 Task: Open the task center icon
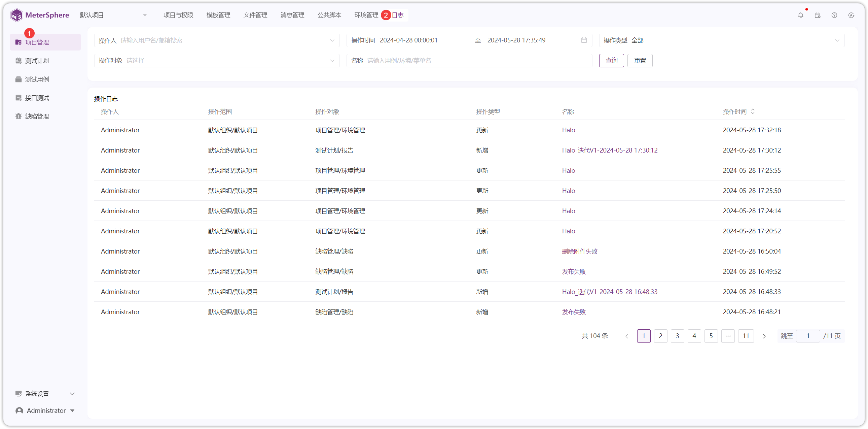(818, 15)
